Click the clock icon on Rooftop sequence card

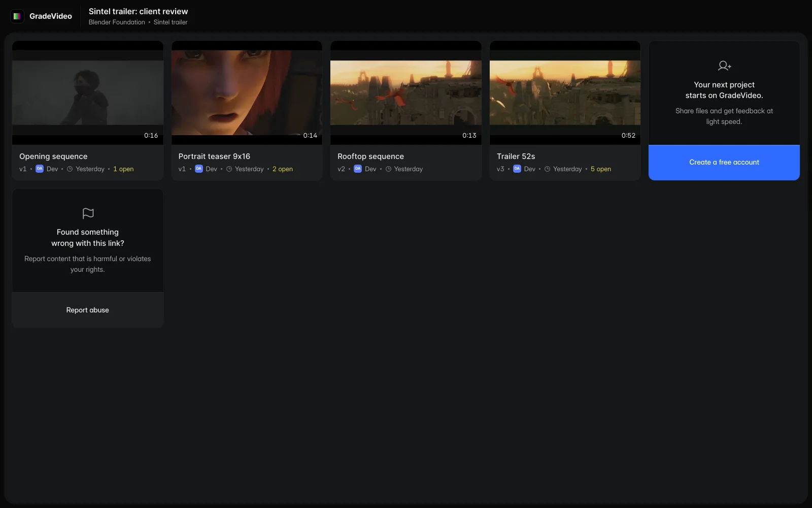(388, 169)
